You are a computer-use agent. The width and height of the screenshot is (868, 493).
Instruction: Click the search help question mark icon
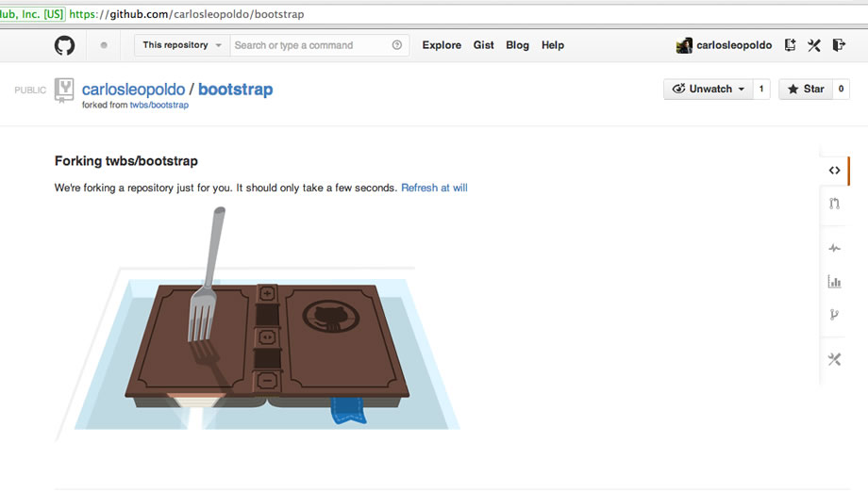click(x=397, y=45)
